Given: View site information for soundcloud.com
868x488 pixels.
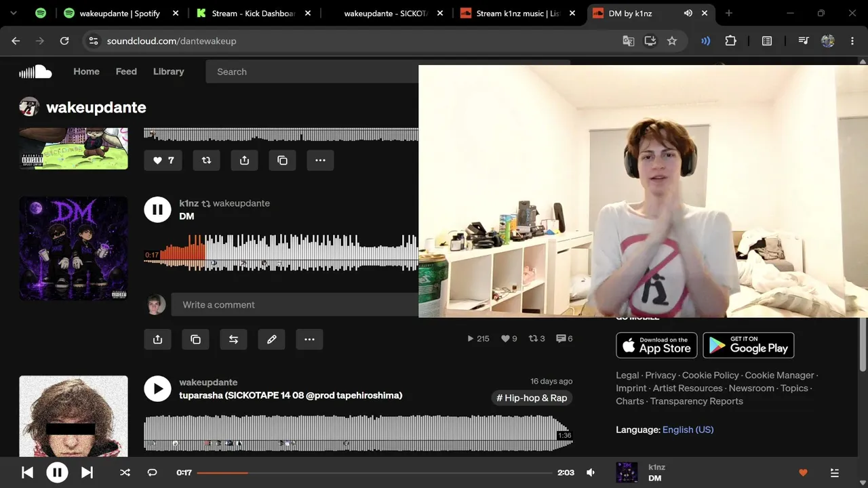Looking at the screenshot, I should 94,41.
